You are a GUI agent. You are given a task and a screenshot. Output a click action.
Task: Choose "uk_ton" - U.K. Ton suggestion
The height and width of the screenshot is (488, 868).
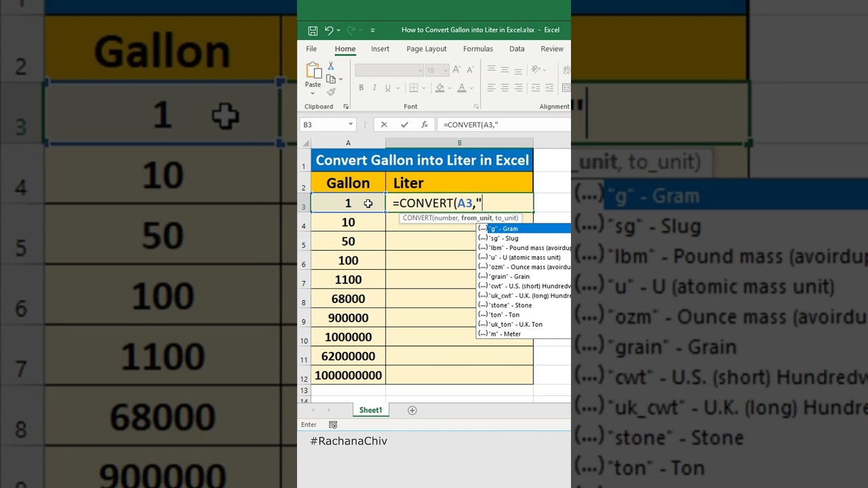click(x=524, y=324)
